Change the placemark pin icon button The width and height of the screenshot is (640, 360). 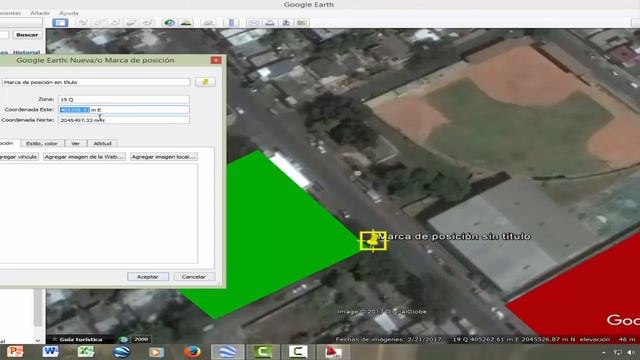point(205,82)
